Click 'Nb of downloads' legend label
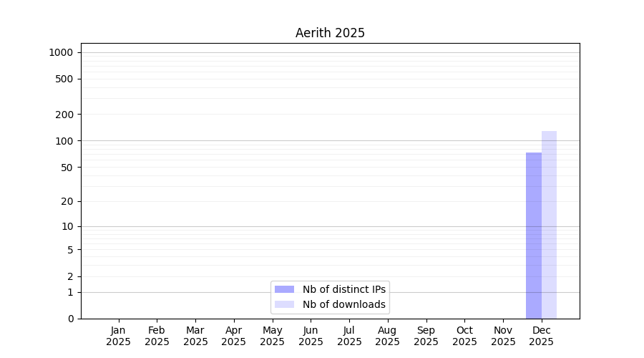The width and height of the screenshot is (644, 358). click(x=344, y=304)
